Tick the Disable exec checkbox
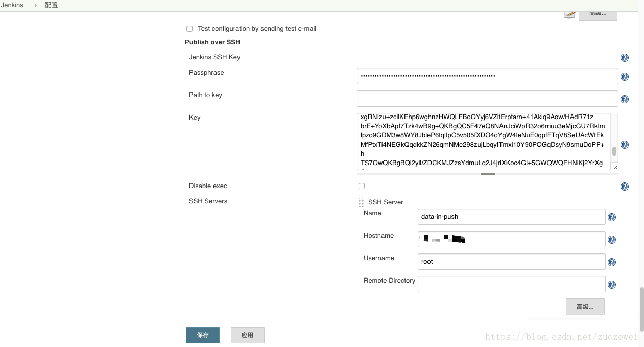 tap(362, 186)
